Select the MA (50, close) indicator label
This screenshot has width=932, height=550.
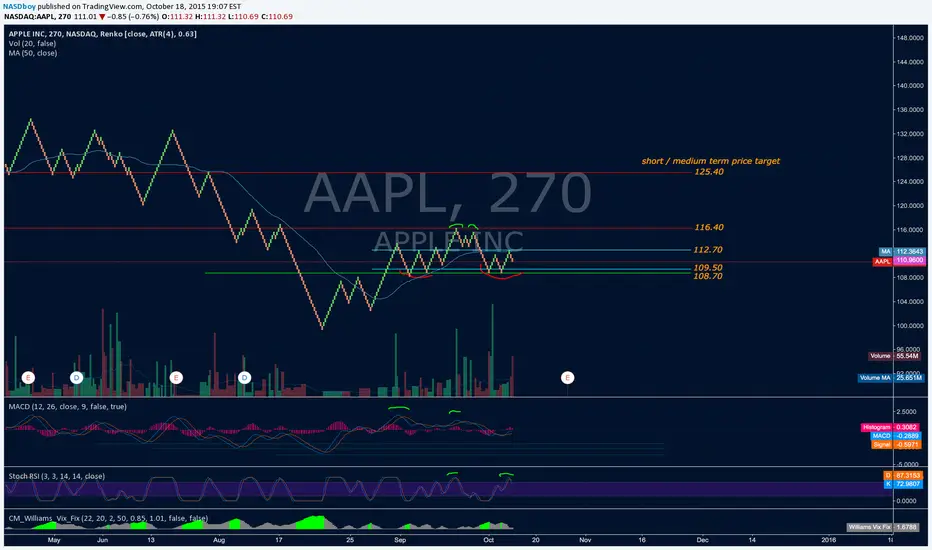[33, 53]
